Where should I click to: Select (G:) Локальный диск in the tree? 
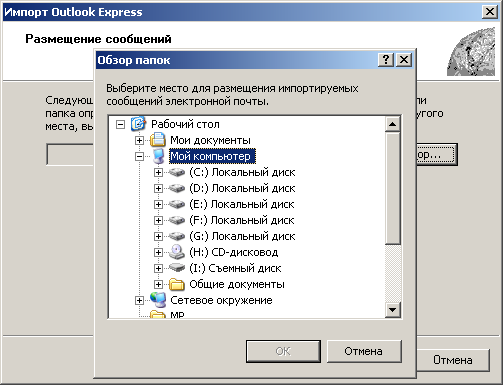(x=242, y=236)
